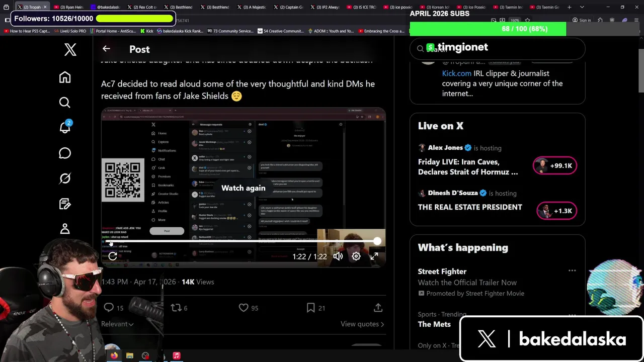Click the embedded video thumbnail

pyautogui.click(x=244, y=188)
